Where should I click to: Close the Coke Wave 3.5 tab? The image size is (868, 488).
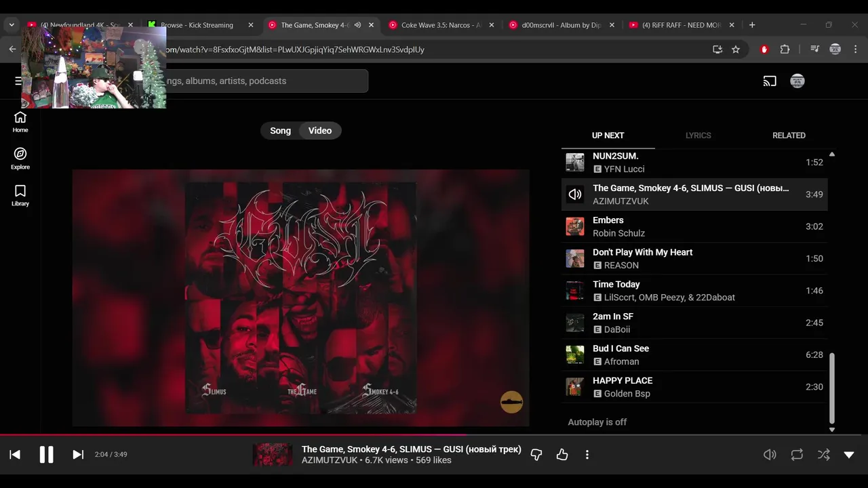click(492, 25)
